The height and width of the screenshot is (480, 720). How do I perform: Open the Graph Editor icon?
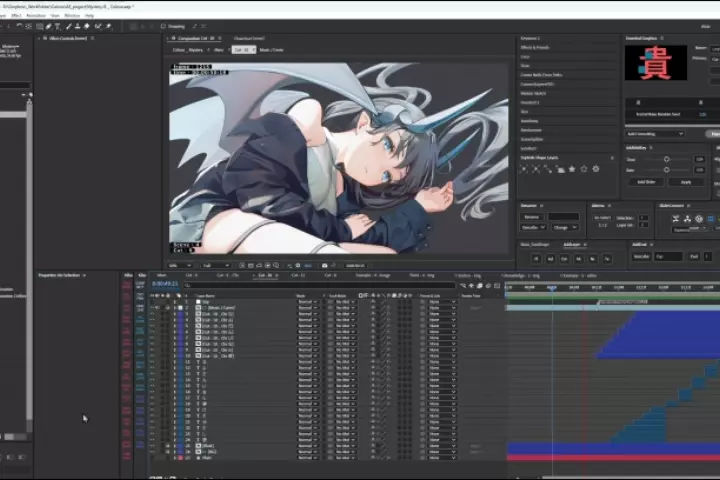(497, 286)
